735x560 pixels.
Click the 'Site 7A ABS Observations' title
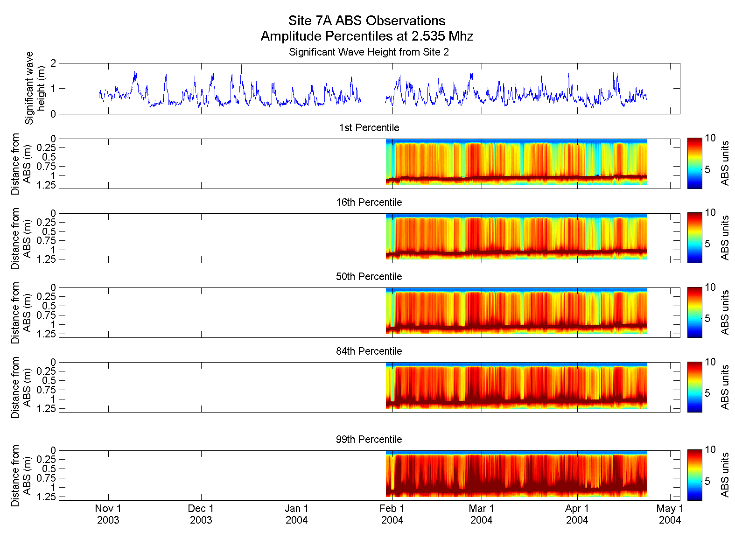coord(367,21)
